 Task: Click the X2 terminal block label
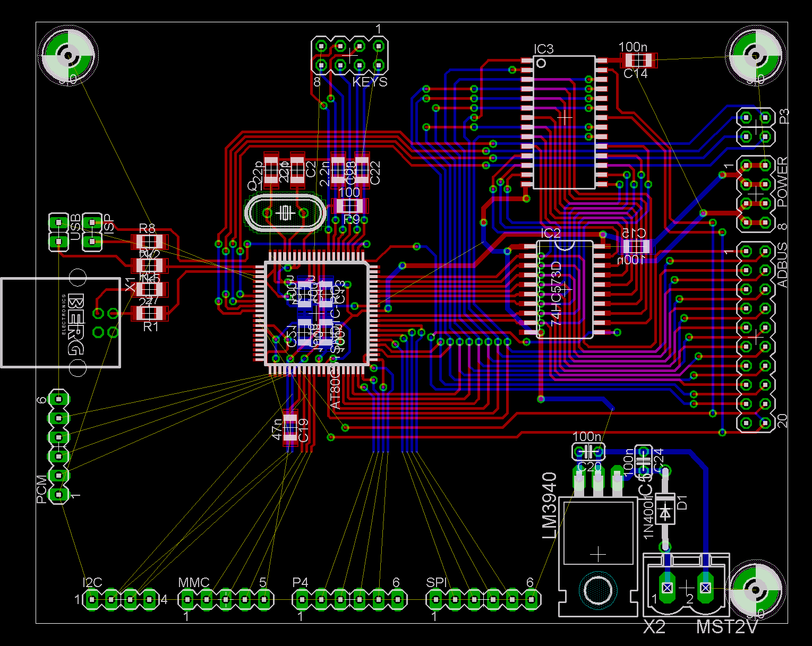pos(654,627)
